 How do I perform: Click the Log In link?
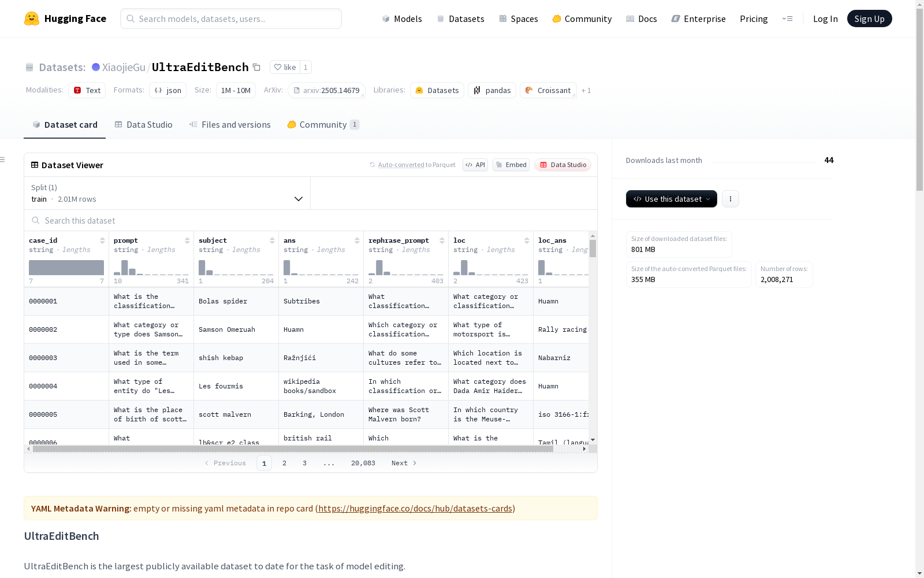[825, 18]
